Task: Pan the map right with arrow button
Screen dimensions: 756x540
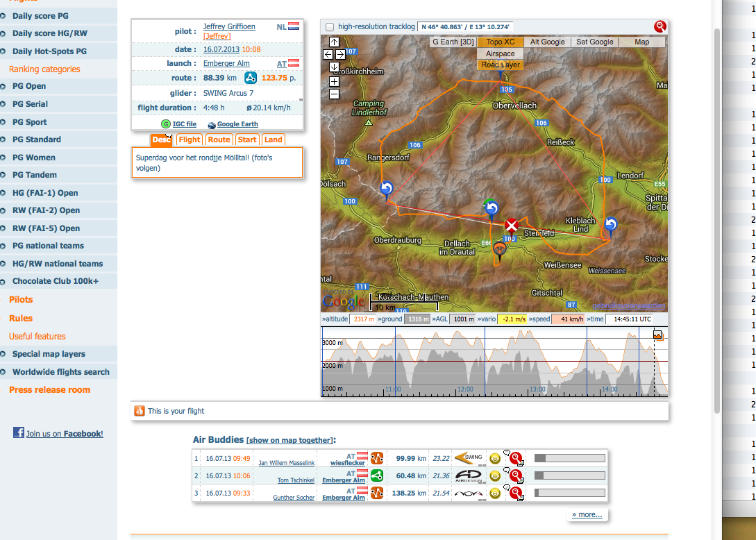Action: tap(341, 54)
